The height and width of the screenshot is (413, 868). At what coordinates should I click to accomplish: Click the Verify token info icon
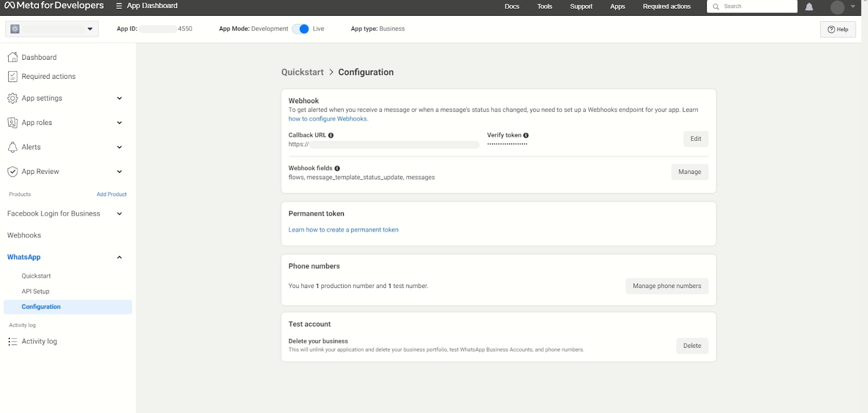526,135
